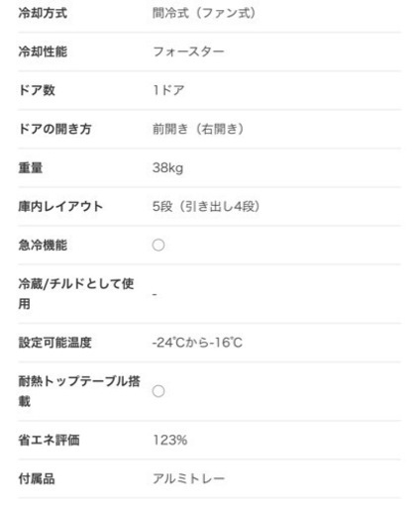This screenshot has height=507, width=420.
Task: Select the 重量 label
Action: point(31,167)
